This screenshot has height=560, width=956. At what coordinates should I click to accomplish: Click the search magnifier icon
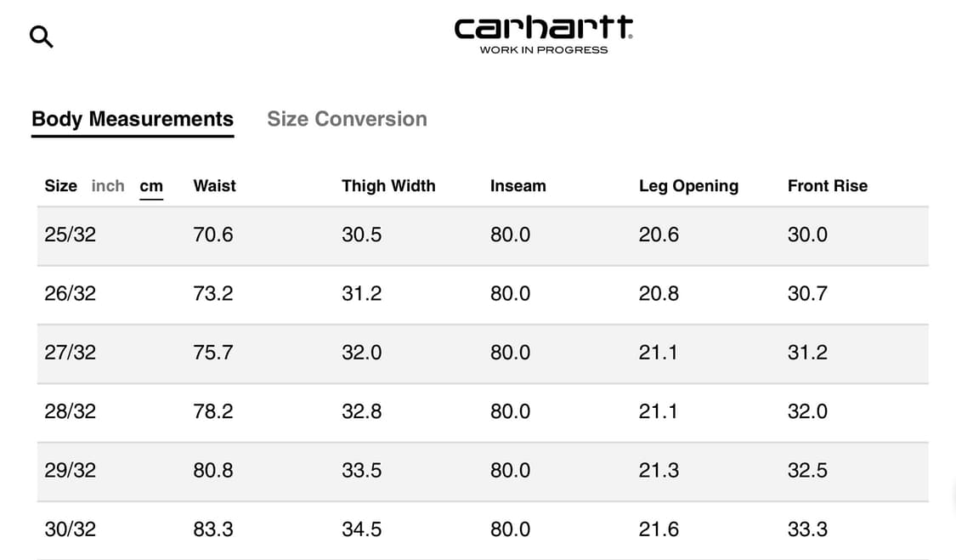coord(41,37)
